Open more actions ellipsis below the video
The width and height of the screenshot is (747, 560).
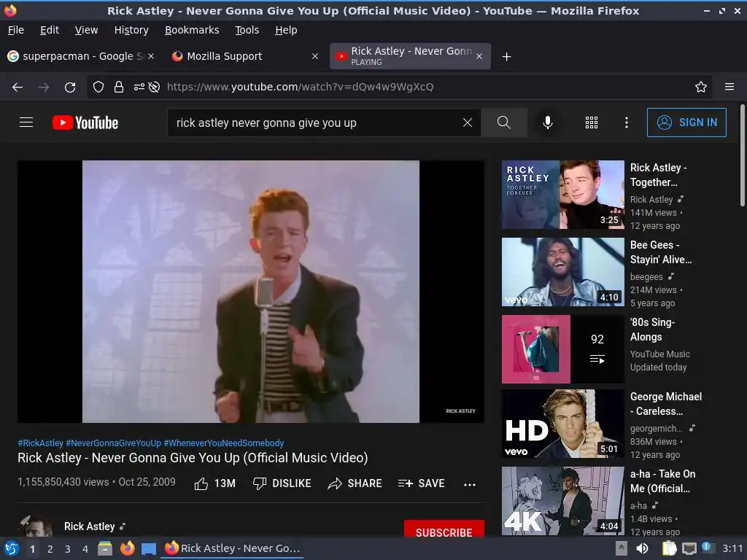click(x=470, y=484)
